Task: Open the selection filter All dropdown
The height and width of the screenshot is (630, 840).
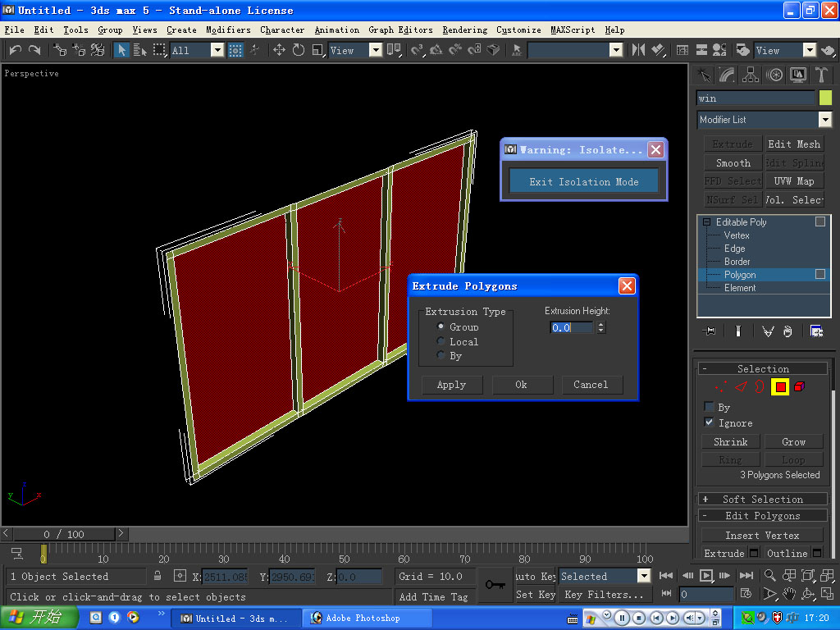Action: click(217, 50)
